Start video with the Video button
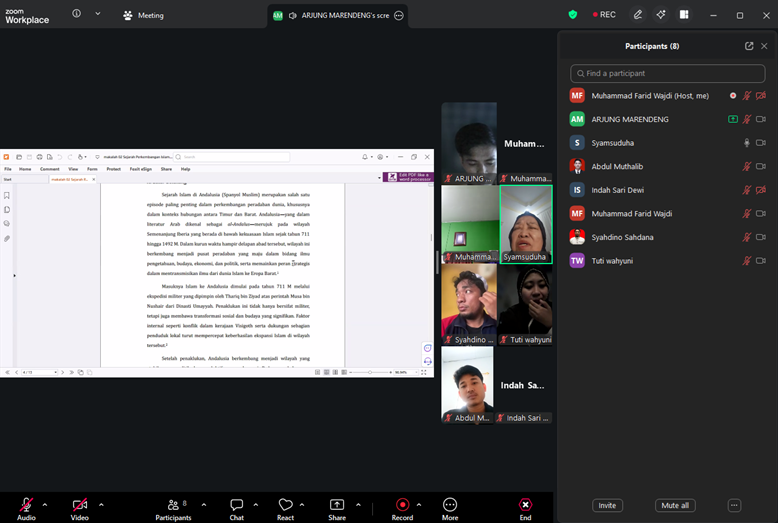Image resolution: width=778 pixels, height=523 pixels. [79, 509]
